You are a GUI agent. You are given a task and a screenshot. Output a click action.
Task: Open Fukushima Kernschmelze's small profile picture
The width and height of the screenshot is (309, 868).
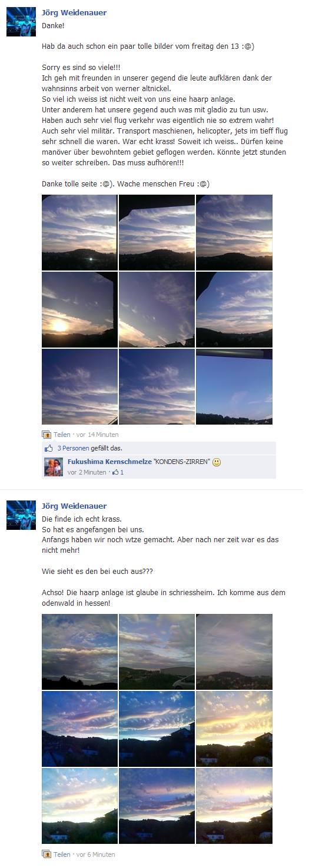(x=54, y=467)
